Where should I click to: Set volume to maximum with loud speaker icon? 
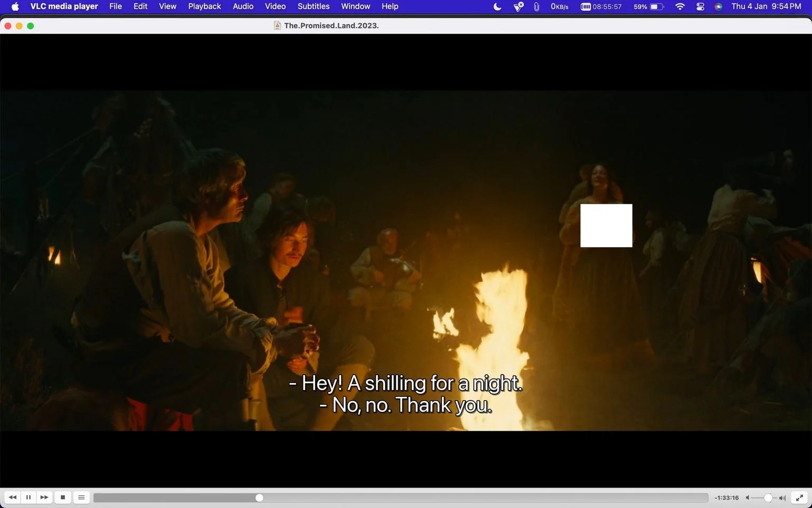point(782,498)
